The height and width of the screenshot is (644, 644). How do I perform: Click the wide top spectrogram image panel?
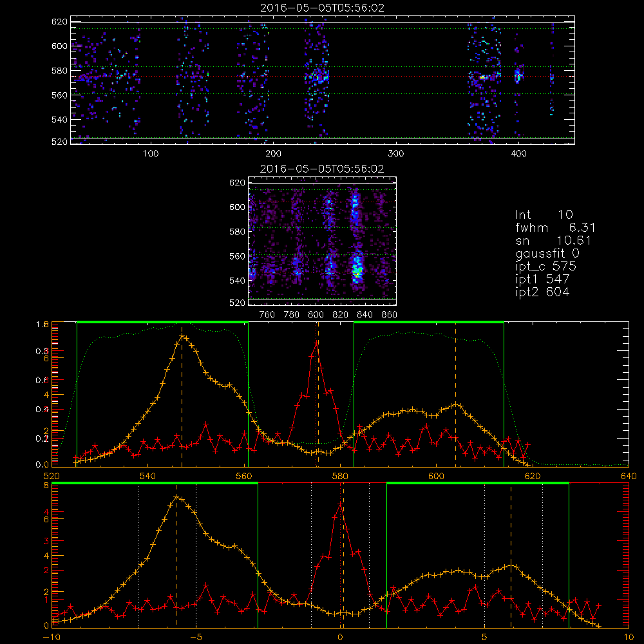coord(323,80)
